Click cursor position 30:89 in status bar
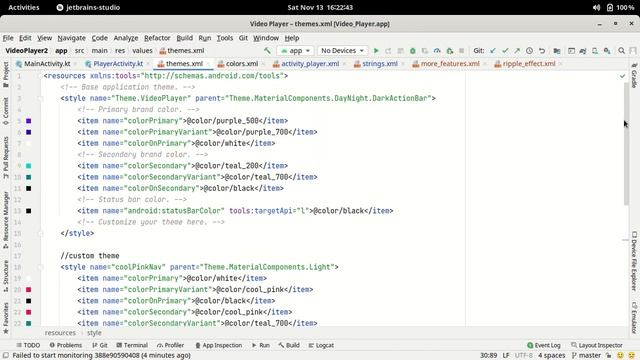The height and width of the screenshot is (360, 640). pos(489,356)
